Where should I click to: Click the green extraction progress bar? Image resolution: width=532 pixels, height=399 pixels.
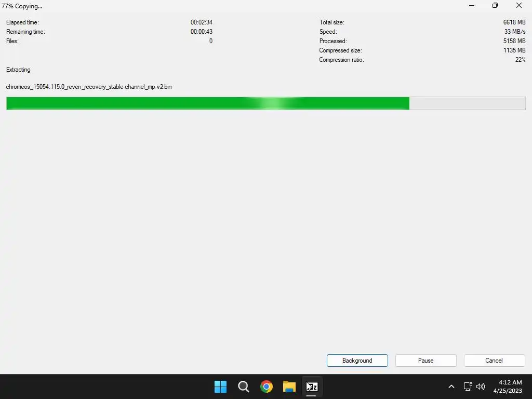point(266,103)
